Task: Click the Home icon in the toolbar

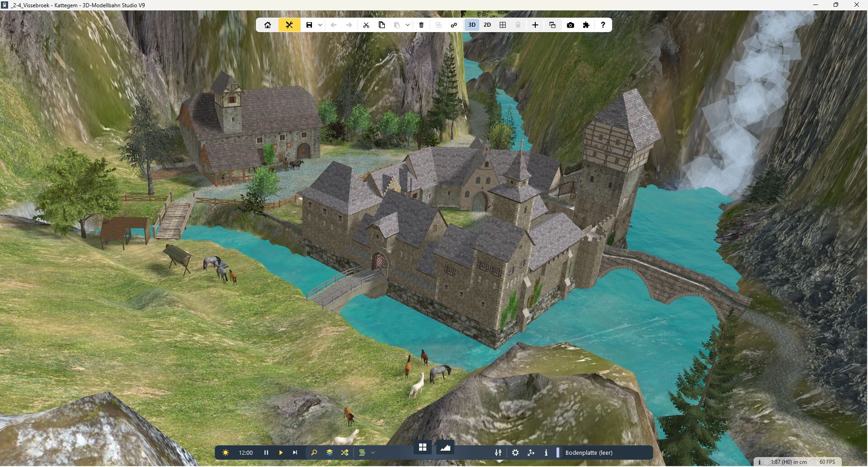Action: (268, 25)
